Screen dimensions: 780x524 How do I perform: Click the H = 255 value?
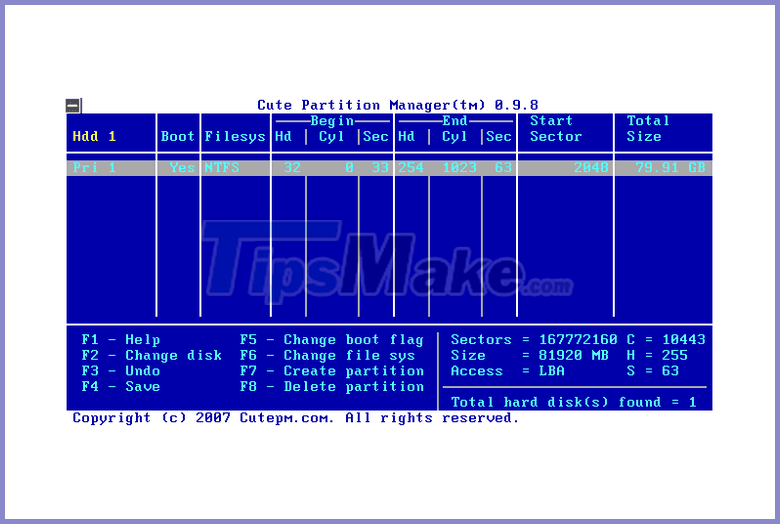(x=657, y=355)
